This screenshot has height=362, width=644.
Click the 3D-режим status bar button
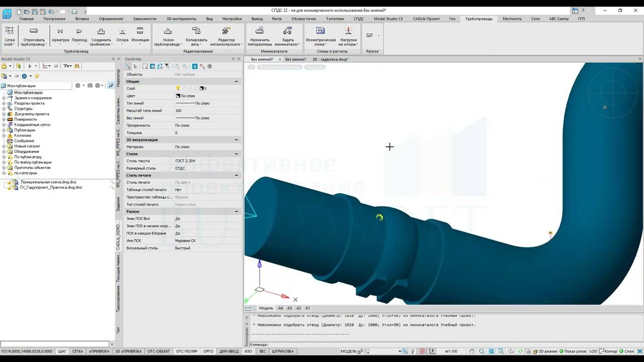pos(545,351)
